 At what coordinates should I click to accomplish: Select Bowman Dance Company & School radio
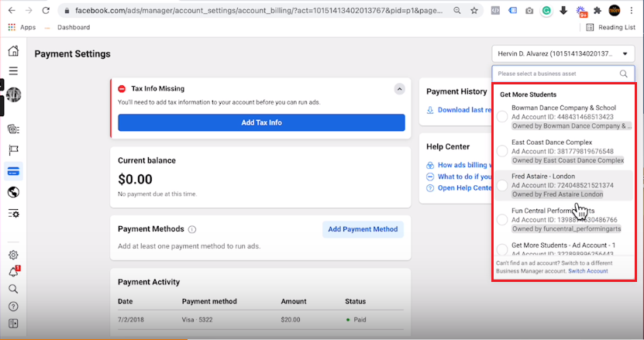(502, 116)
